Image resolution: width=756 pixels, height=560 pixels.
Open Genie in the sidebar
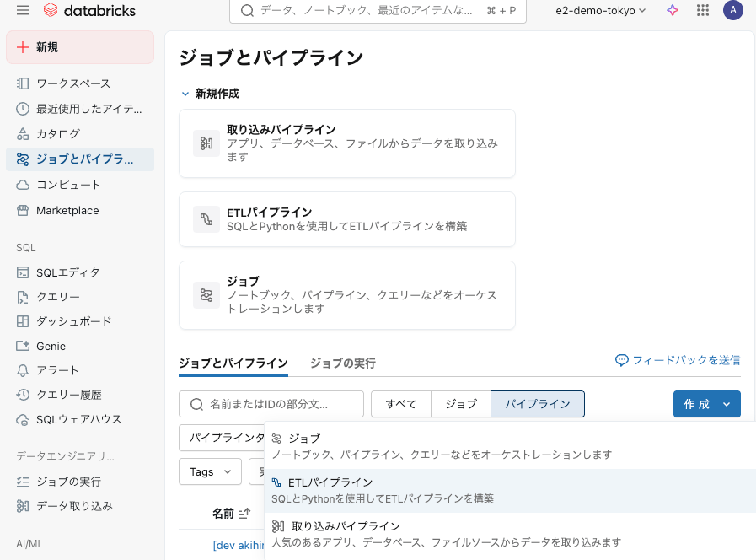point(51,346)
